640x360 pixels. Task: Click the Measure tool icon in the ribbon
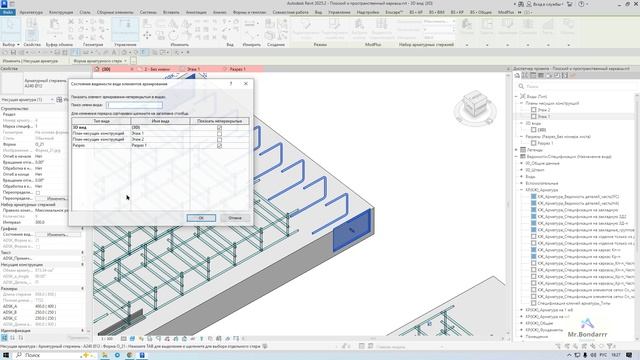pyautogui.click(x=249, y=24)
